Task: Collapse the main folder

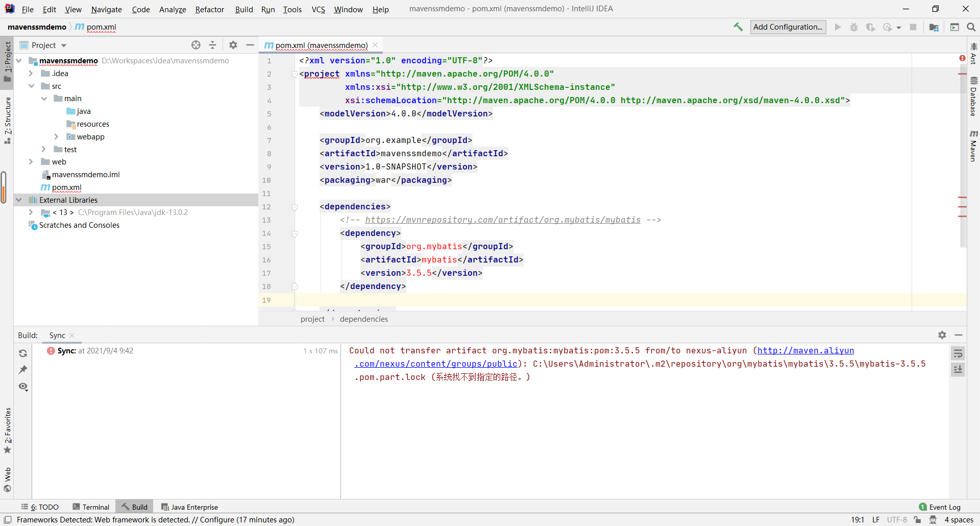Action: click(44, 99)
